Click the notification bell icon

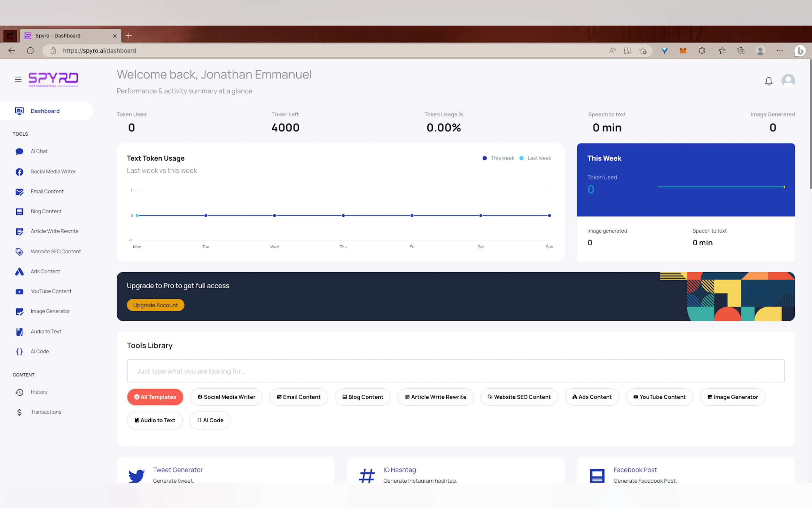pos(768,81)
